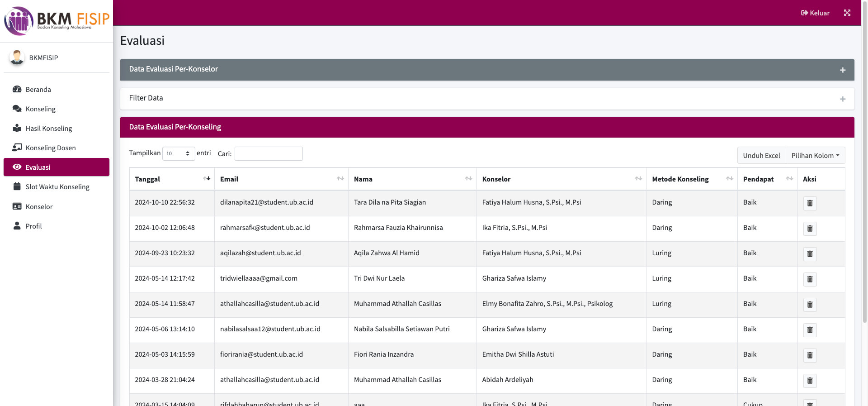Click the BKMFISIP user avatar
Screen dimensions: 868x406
click(x=17, y=57)
